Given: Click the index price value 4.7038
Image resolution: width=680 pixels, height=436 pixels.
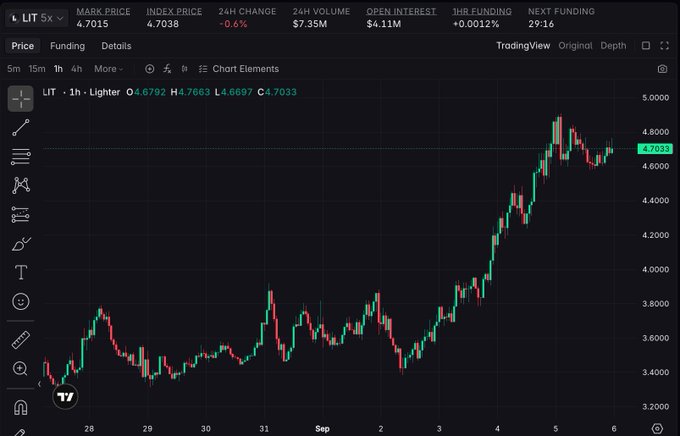Looking at the screenshot, I should coord(163,24).
